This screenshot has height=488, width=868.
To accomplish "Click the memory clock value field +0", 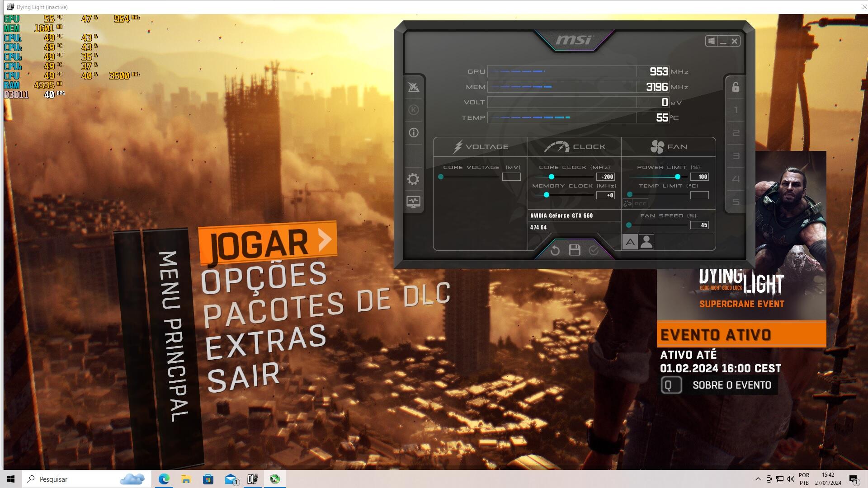I will pyautogui.click(x=605, y=195).
